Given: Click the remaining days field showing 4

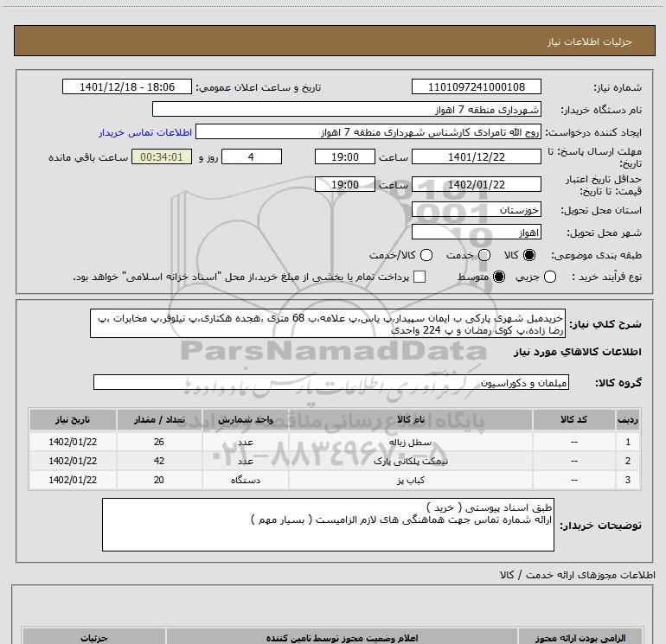Looking at the screenshot, I should click(x=252, y=157).
